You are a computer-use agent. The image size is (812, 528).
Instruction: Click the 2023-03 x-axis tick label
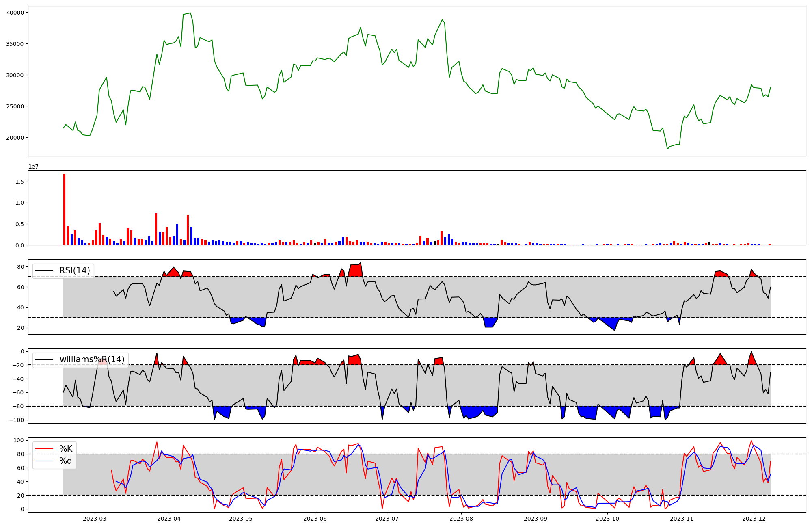(95, 519)
